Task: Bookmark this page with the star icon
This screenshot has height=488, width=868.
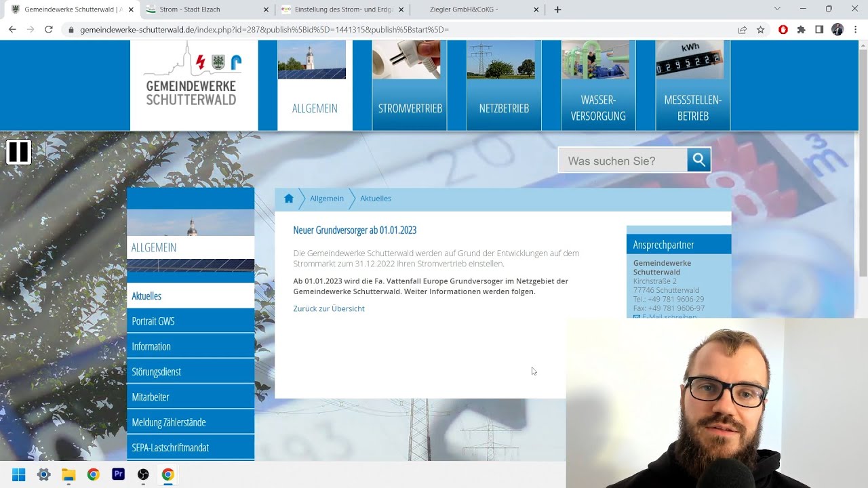Action: point(761,30)
